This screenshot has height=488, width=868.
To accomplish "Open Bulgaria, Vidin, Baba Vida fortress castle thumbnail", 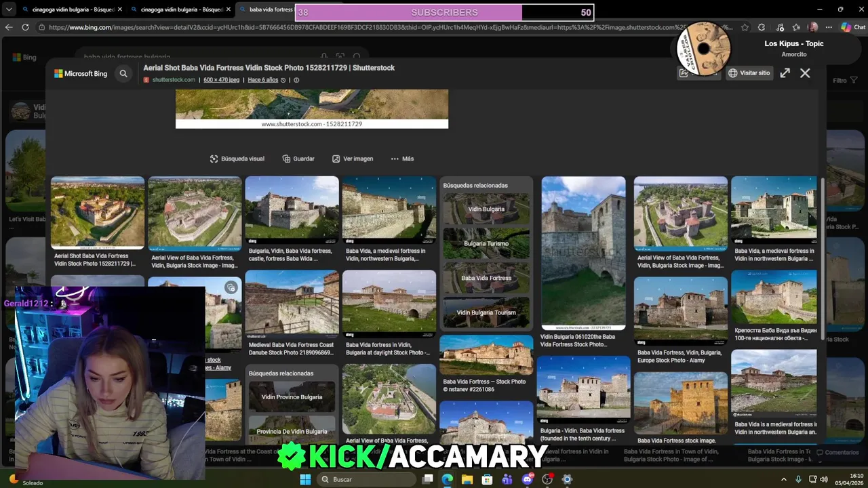I will (292, 210).
